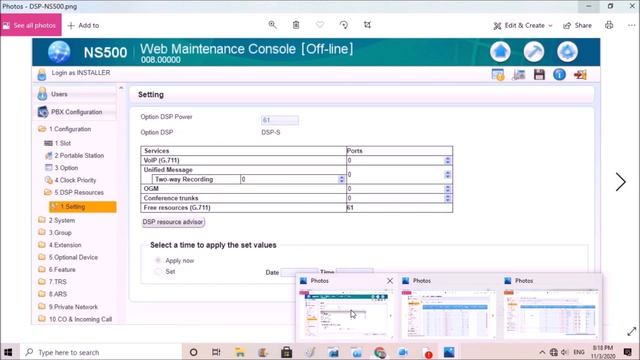
Task: Click the Share button
Action: [578, 25]
